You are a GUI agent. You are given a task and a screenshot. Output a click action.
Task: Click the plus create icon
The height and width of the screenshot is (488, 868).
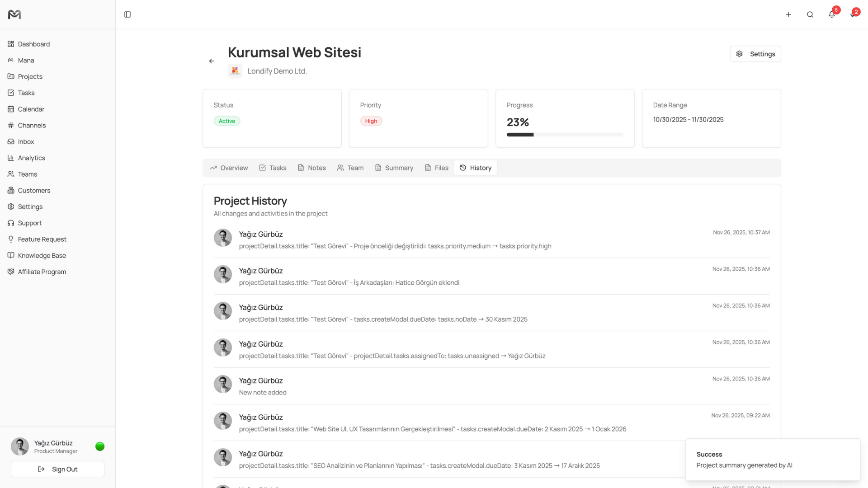pyautogui.click(x=788, y=14)
